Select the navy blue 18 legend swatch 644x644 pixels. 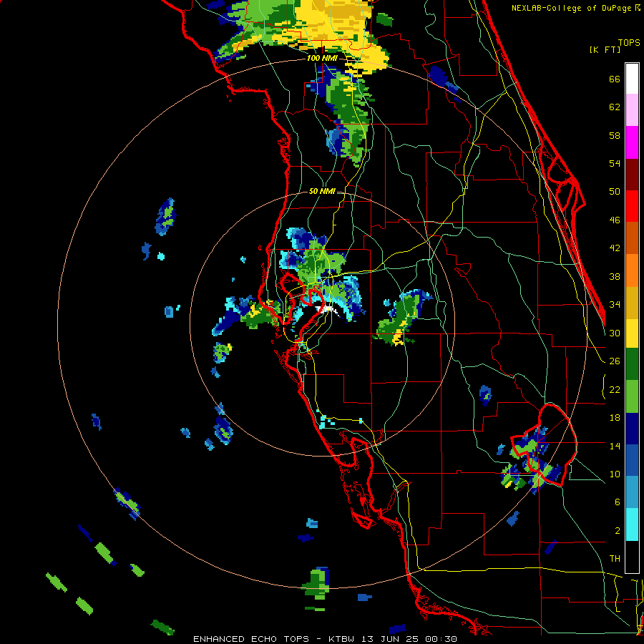[632, 429]
